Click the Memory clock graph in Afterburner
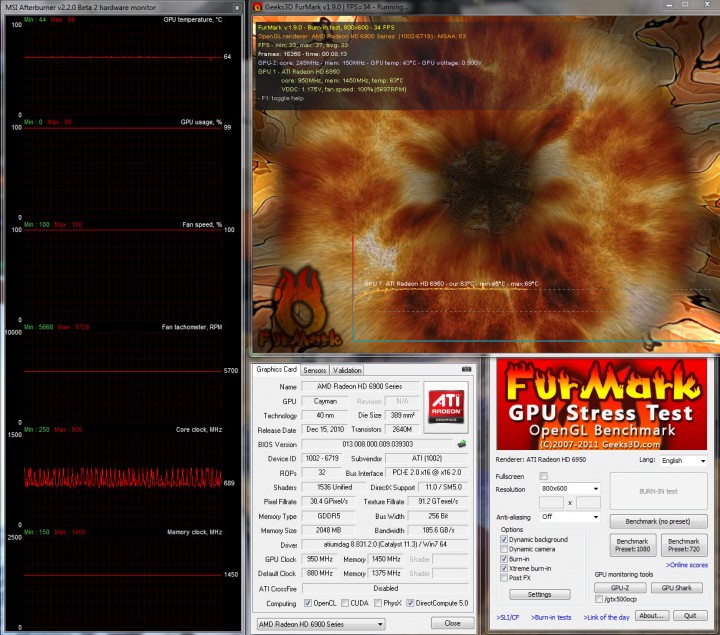The height and width of the screenshot is (635, 720). [123, 581]
